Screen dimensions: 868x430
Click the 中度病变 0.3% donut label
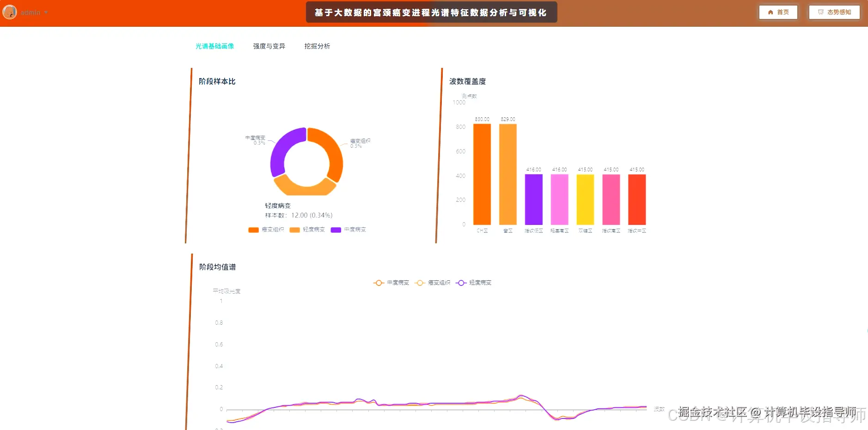[x=255, y=140]
